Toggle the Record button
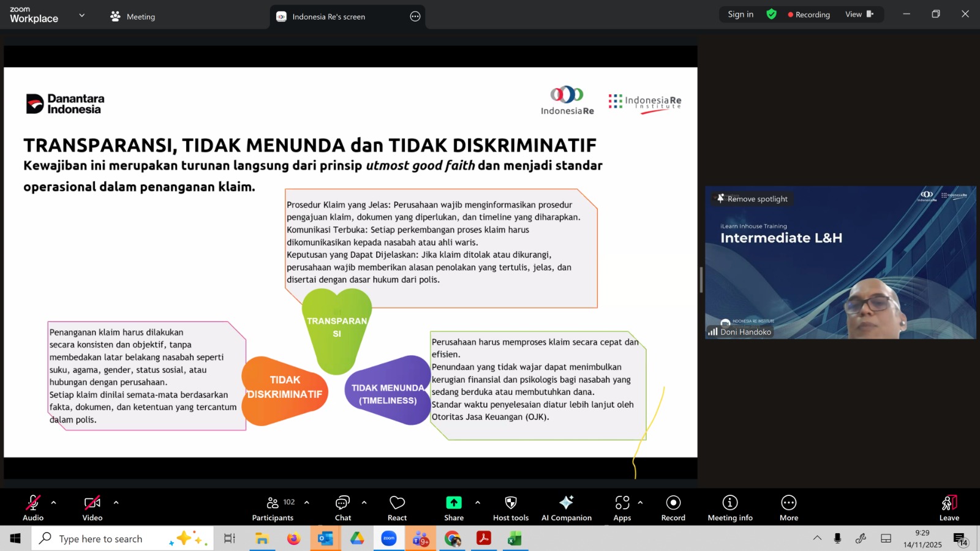The image size is (980, 551). click(673, 508)
